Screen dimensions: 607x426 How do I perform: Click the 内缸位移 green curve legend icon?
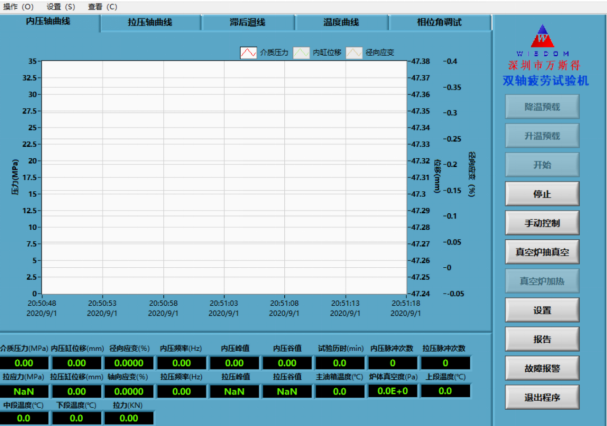click(x=301, y=52)
